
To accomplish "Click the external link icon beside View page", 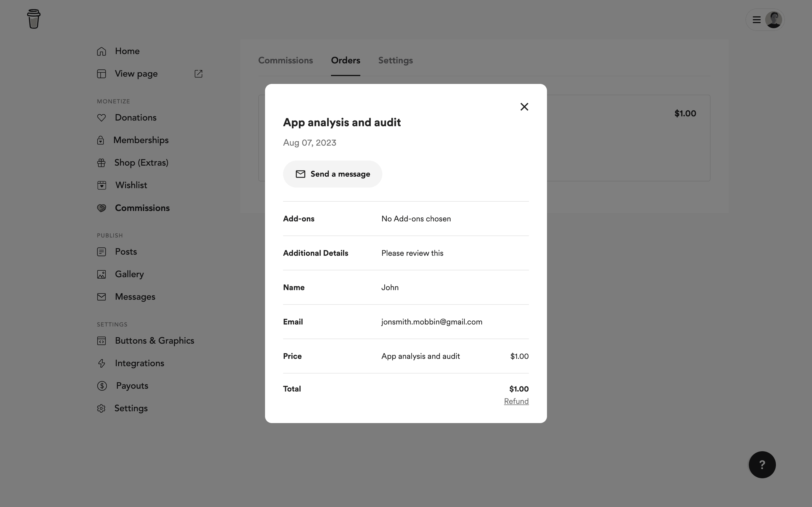I will click(x=198, y=74).
